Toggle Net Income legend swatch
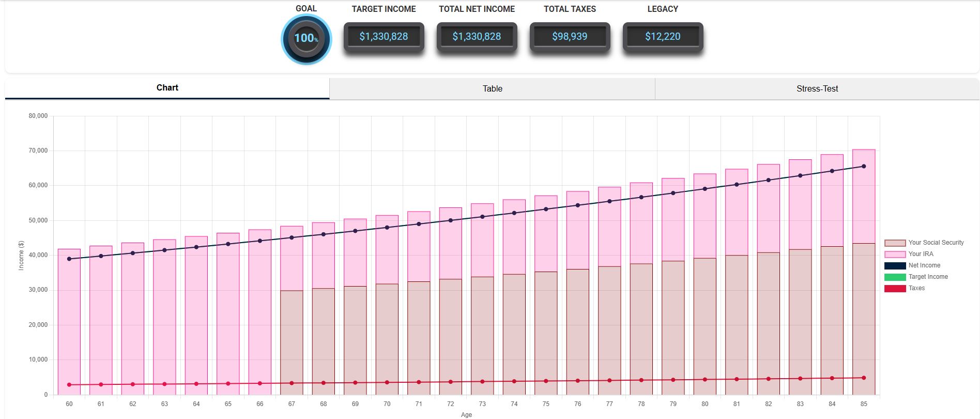The height and width of the screenshot is (419, 980). click(x=895, y=266)
